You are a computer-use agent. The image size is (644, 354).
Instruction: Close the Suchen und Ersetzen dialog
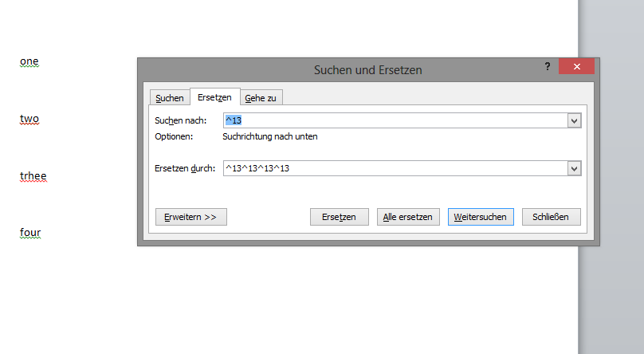click(x=577, y=67)
